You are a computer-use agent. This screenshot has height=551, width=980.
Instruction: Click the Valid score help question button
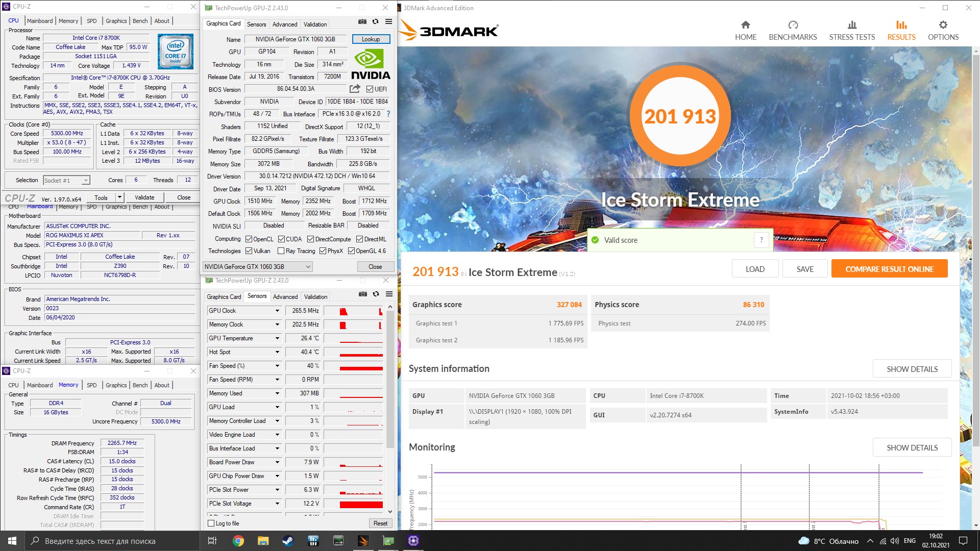point(761,240)
